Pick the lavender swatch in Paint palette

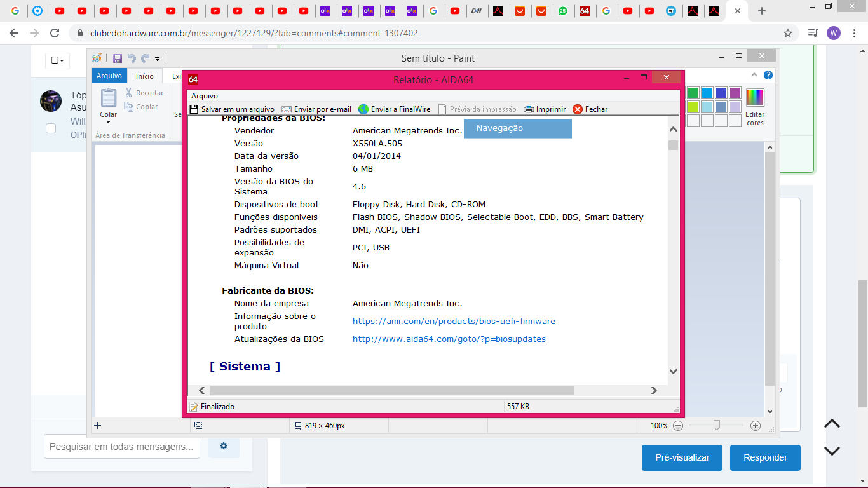click(735, 107)
